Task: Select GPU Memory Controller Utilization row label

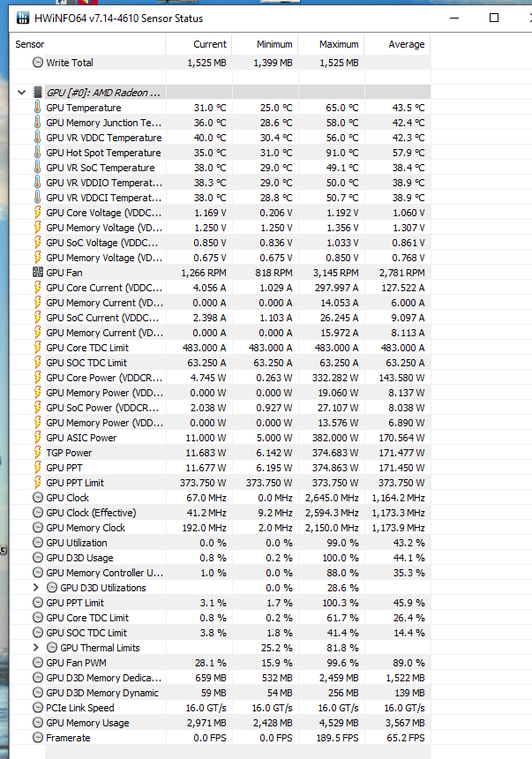Action: click(x=105, y=573)
